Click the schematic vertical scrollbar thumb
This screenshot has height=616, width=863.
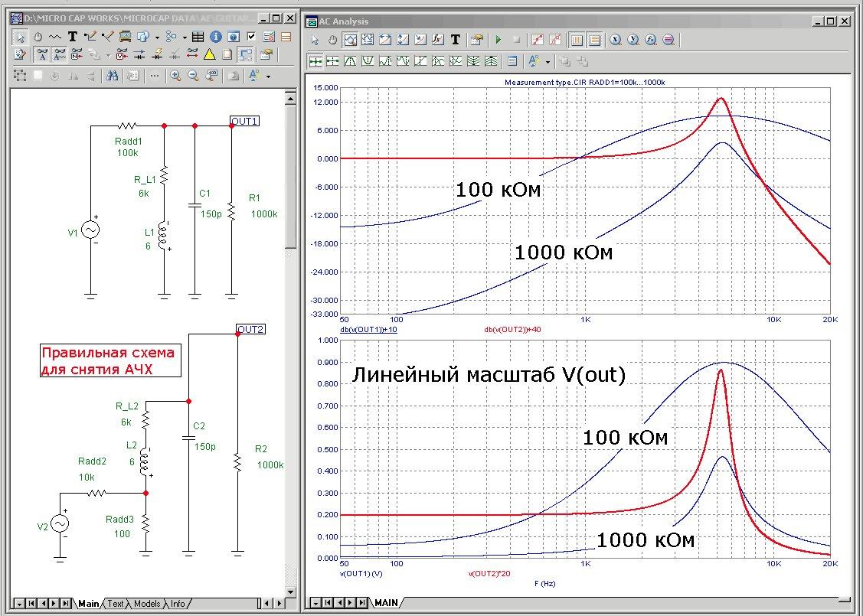tap(290, 176)
